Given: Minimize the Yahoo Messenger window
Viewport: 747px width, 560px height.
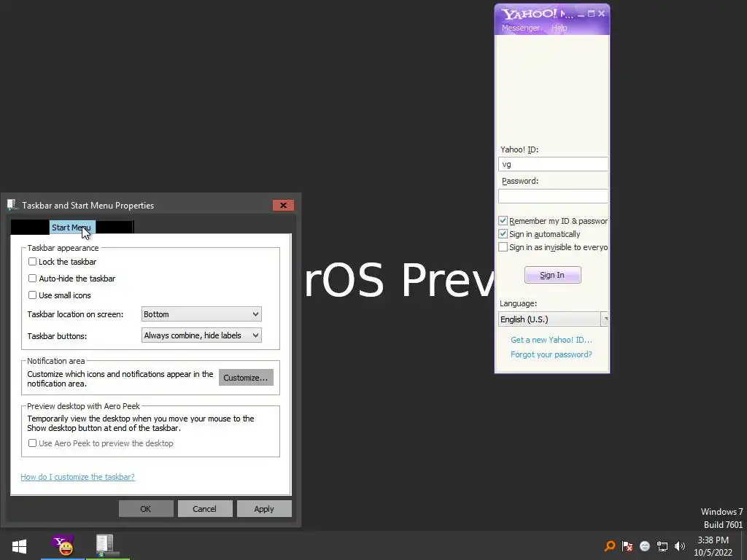Looking at the screenshot, I should click(x=581, y=14).
